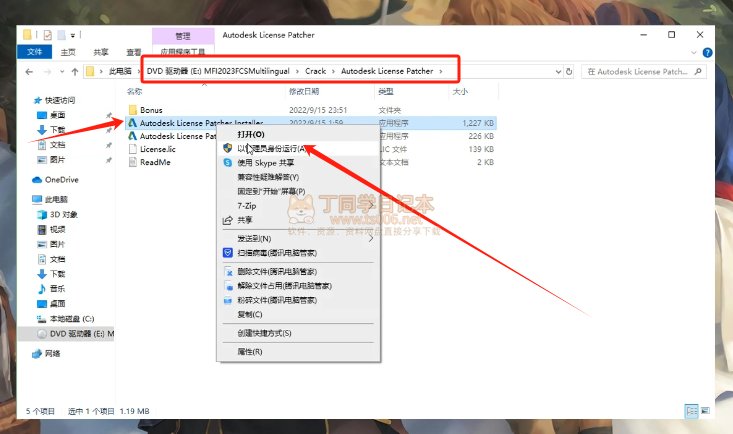Choose 兼容性疑难解答(Y) in the context menu

[x=298, y=177]
